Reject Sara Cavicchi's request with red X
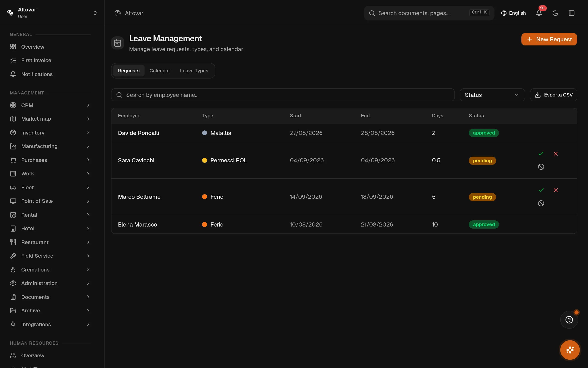 coord(556,154)
